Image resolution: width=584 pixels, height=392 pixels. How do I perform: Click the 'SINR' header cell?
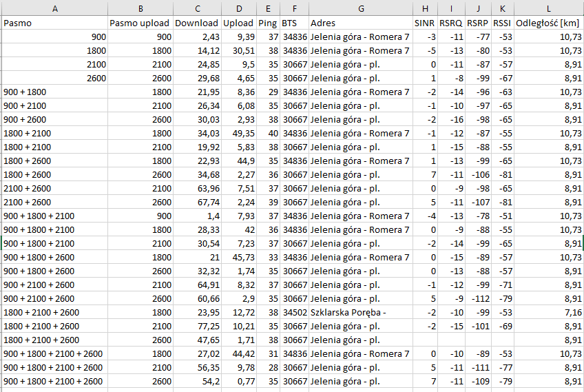(x=425, y=23)
